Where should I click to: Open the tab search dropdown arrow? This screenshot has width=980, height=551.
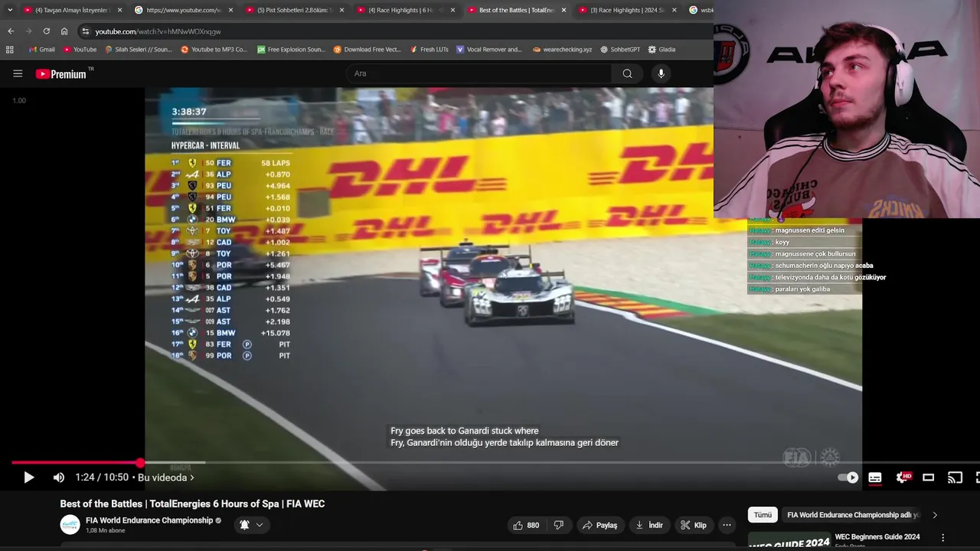coord(10,10)
